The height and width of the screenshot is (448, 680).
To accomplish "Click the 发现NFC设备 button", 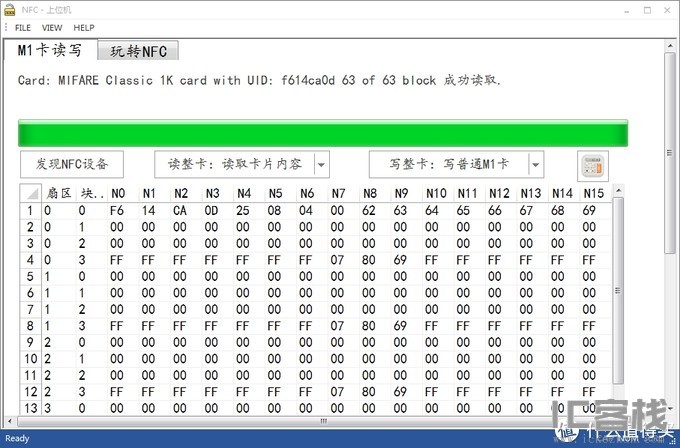I will tap(72, 164).
